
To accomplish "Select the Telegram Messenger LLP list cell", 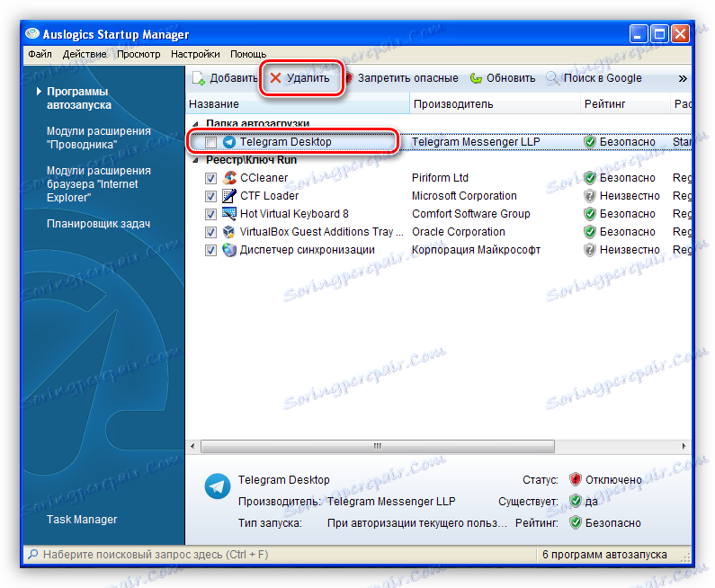I will coord(476,142).
